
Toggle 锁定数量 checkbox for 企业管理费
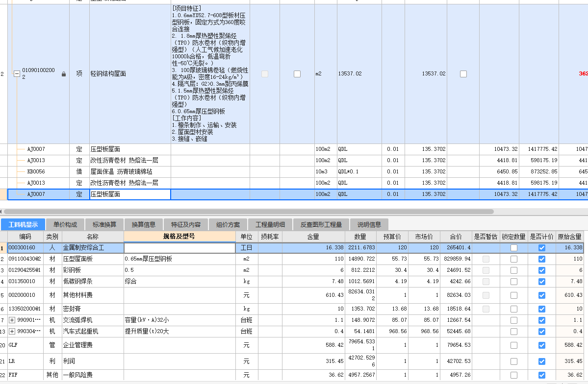point(514,345)
